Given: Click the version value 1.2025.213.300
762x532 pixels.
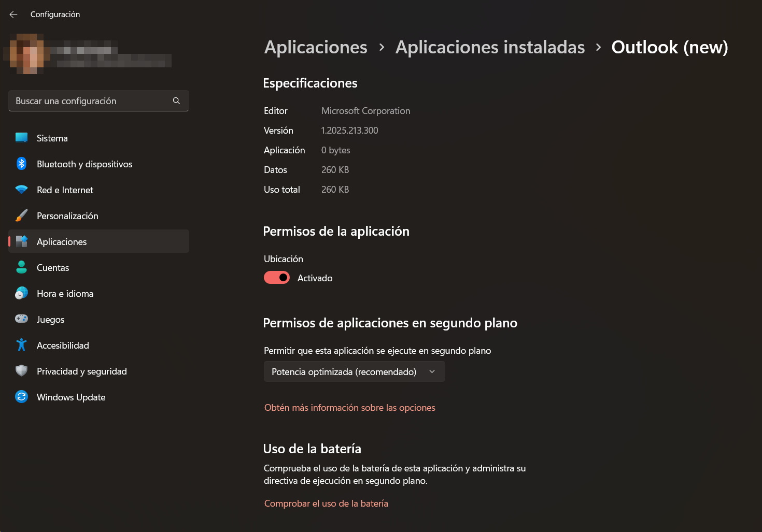Looking at the screenshot, I should click(x=349, y=131).
